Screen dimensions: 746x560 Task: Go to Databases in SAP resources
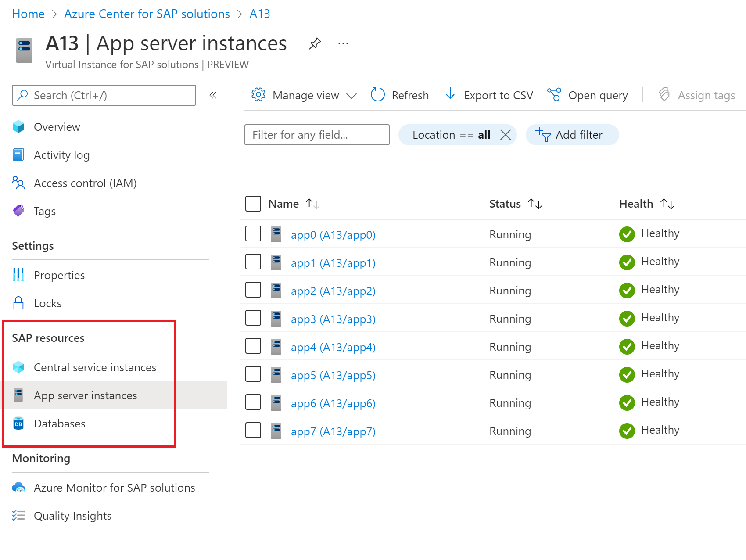coord(59,424)
